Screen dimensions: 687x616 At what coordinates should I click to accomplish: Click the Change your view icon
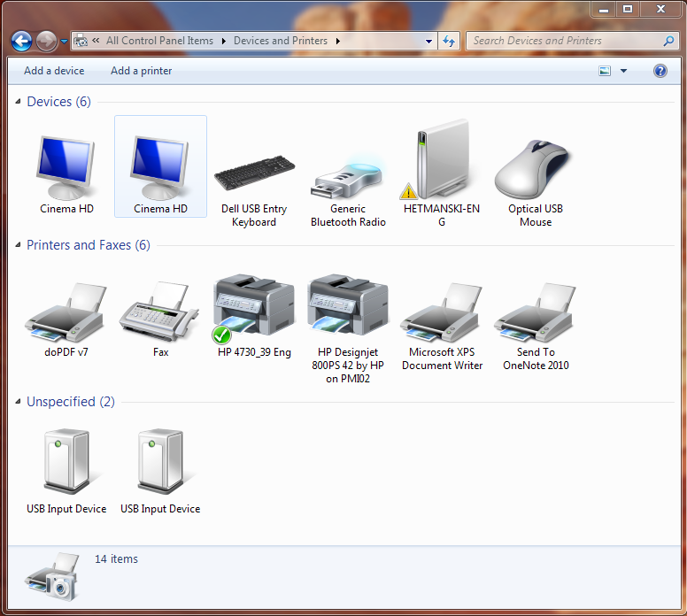(x=605, y=71)
